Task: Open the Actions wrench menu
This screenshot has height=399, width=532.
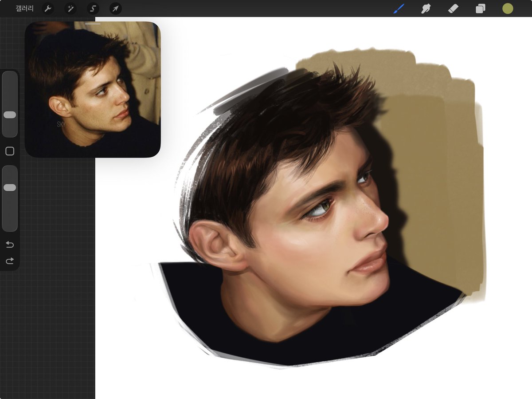Action: click(x=48, y=8)
